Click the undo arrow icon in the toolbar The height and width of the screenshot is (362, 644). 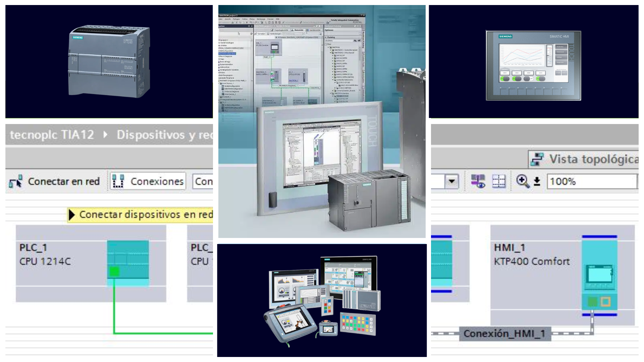click(251, 22)
